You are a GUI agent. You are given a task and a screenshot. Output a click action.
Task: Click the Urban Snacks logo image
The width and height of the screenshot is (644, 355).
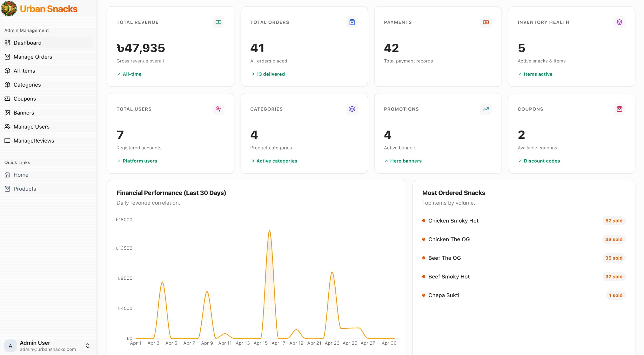coord(9,9)
